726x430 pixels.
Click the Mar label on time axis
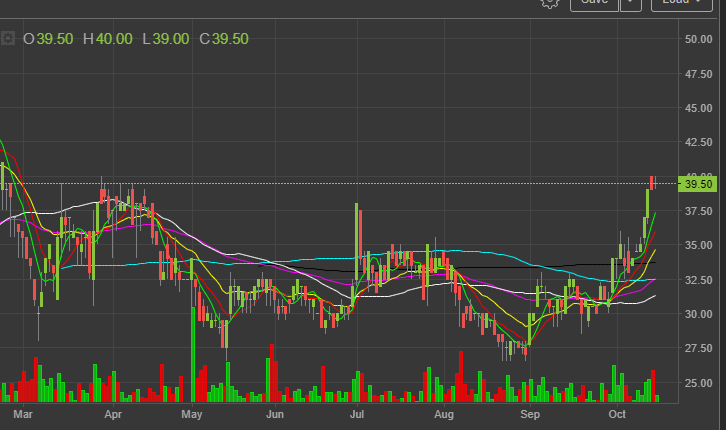coord(23,414)
